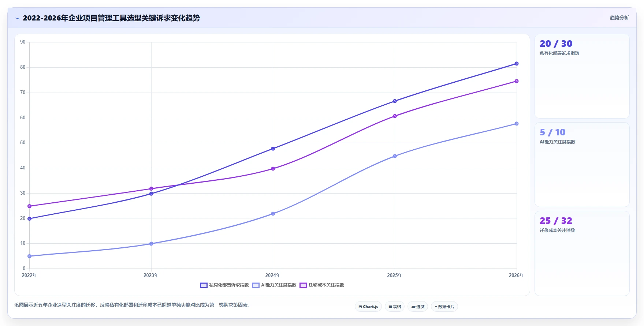Click the 2022年 point on the 迁移成本 line

coord(29,206)
